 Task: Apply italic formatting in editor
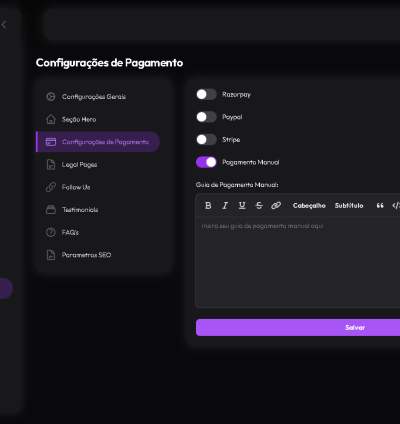coord(225,206)
